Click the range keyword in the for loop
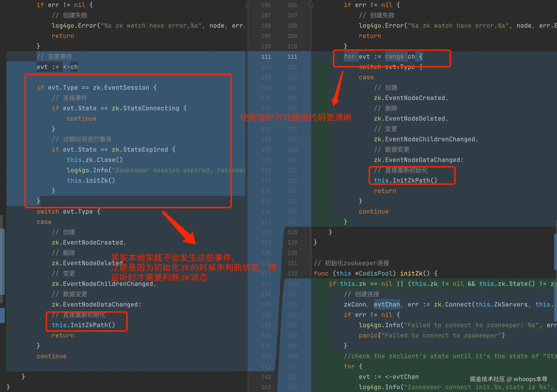The width and height of the screenshot is (557, 392). (394, 57)
